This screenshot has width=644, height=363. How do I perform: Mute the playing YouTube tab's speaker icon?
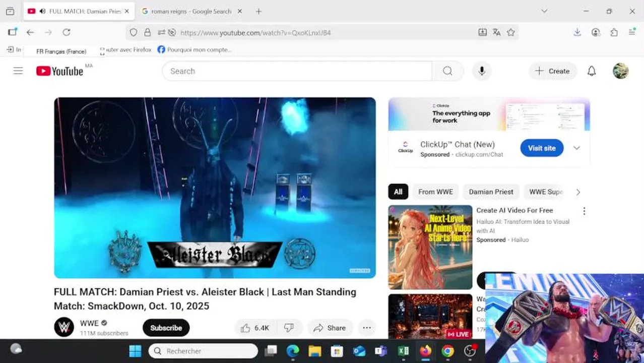tap(42, 11)
